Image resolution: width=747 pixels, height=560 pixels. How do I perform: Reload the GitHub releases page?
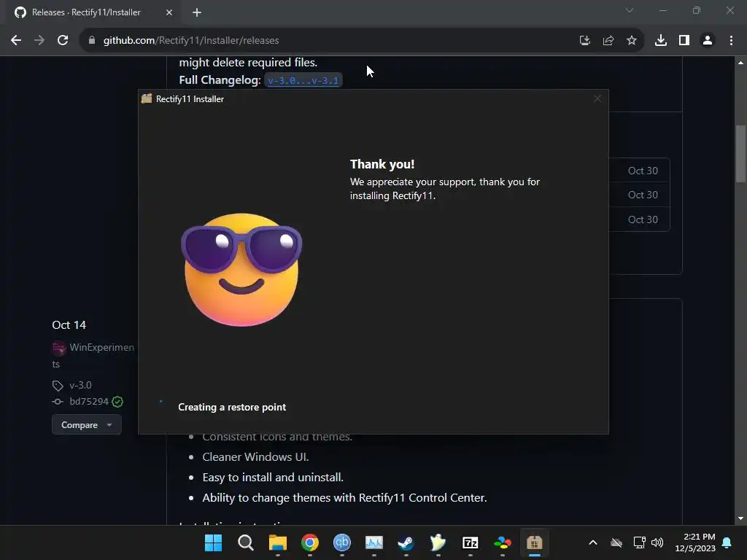point(63,41)
